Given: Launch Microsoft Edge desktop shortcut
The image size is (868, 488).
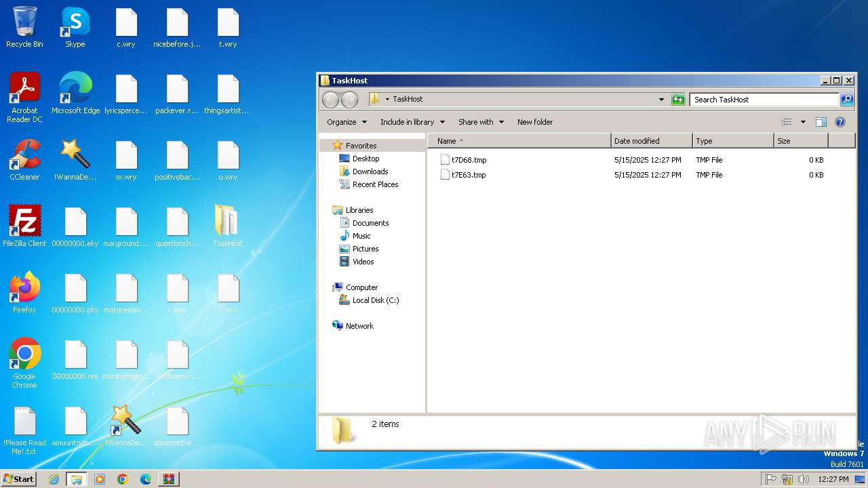Looking at the screenshot, I should tap(75, 94).
